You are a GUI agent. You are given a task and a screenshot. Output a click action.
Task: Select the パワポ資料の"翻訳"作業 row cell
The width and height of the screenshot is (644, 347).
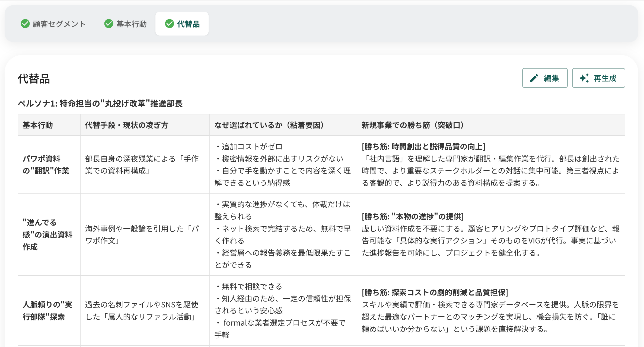[46, 165]
